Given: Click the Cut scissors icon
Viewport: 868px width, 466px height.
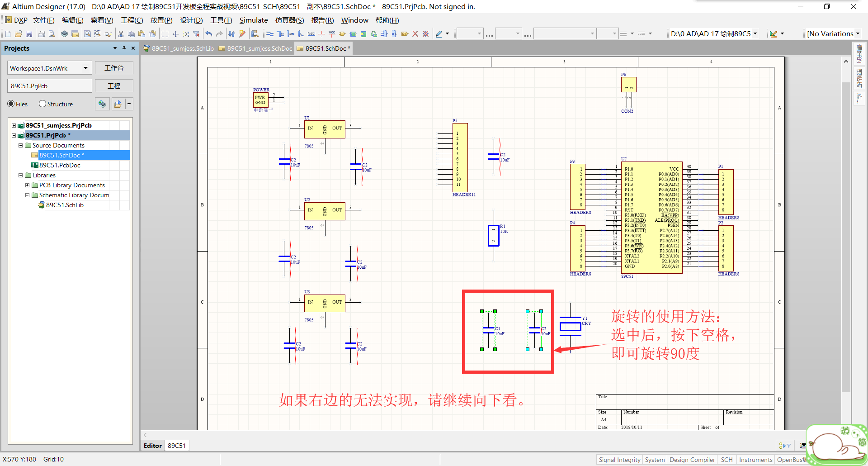Looking at the screenshot, I should (x=121, y=34).
